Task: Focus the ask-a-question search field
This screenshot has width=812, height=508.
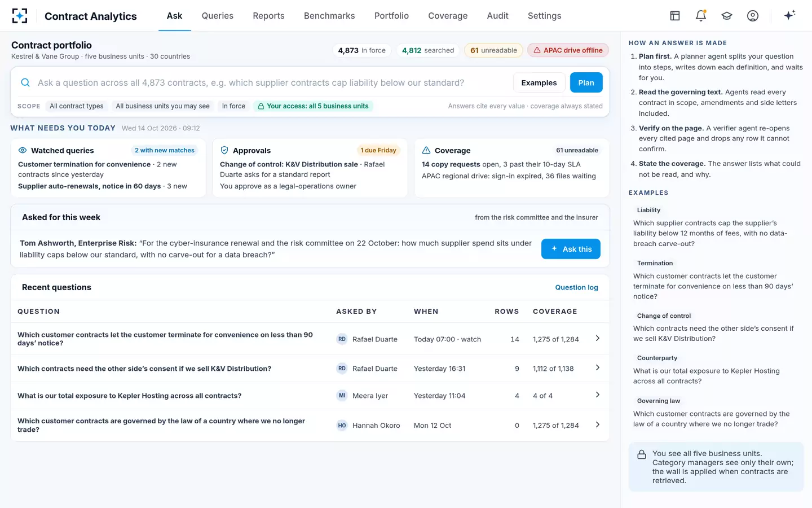Action: pos(271,82)
